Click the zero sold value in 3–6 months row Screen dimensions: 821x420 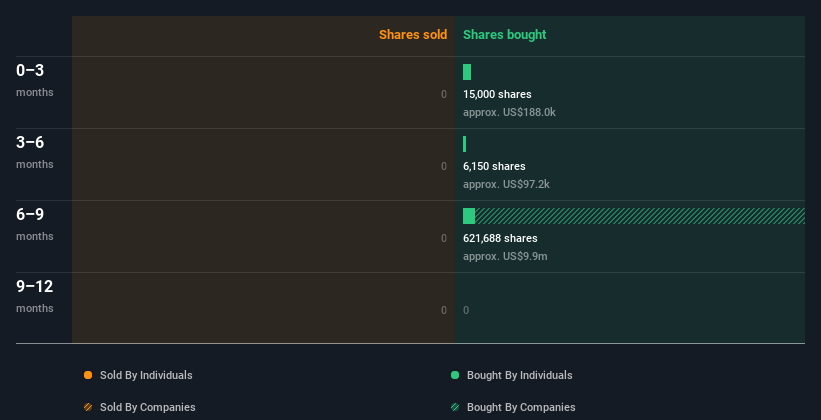click(x=444, y=166)
